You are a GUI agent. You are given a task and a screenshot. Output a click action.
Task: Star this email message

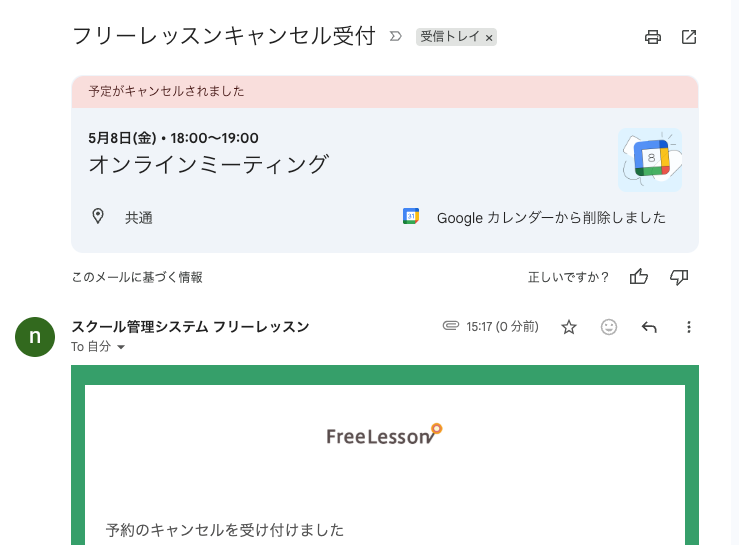click(569, 327)
